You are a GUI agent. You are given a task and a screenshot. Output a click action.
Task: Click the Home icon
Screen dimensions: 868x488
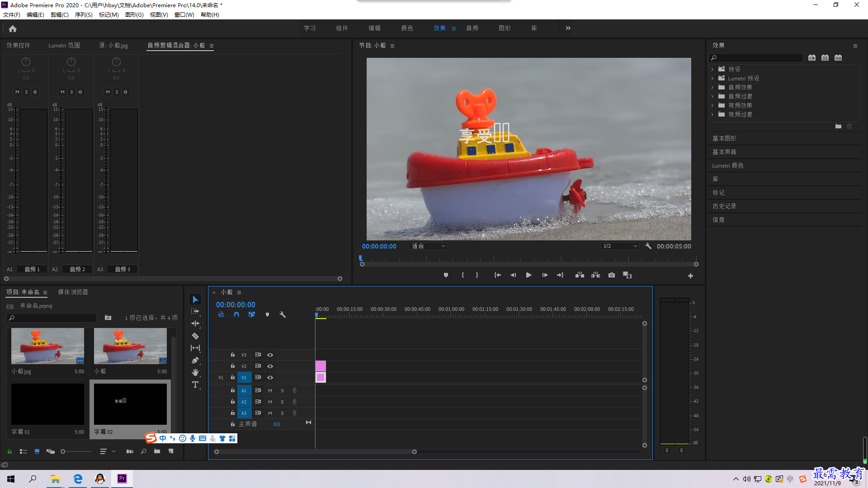tap(13, 28)
